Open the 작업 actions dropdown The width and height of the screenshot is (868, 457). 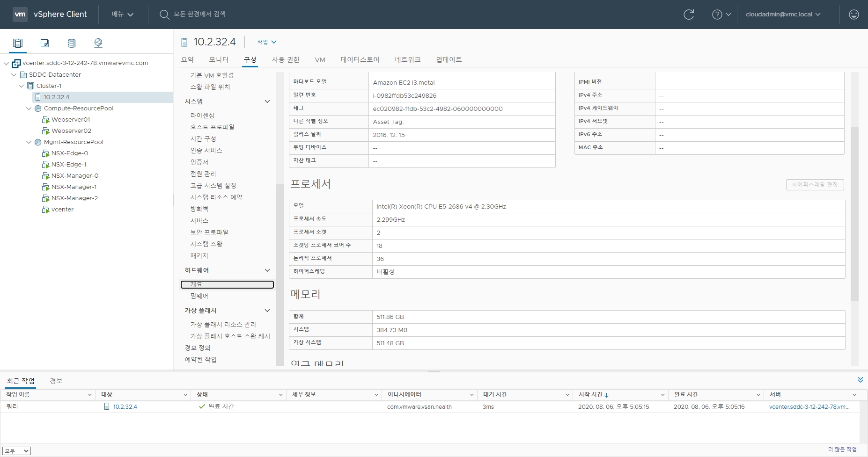pos(267,42)
